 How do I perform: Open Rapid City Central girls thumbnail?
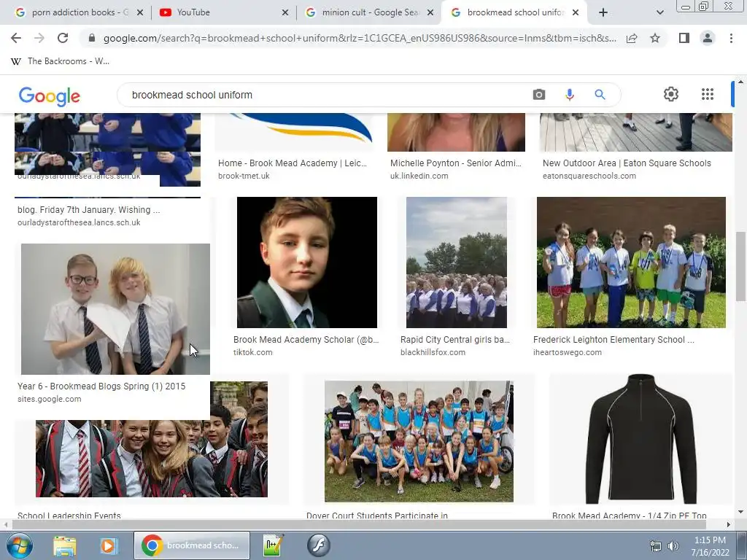[457, 262]
